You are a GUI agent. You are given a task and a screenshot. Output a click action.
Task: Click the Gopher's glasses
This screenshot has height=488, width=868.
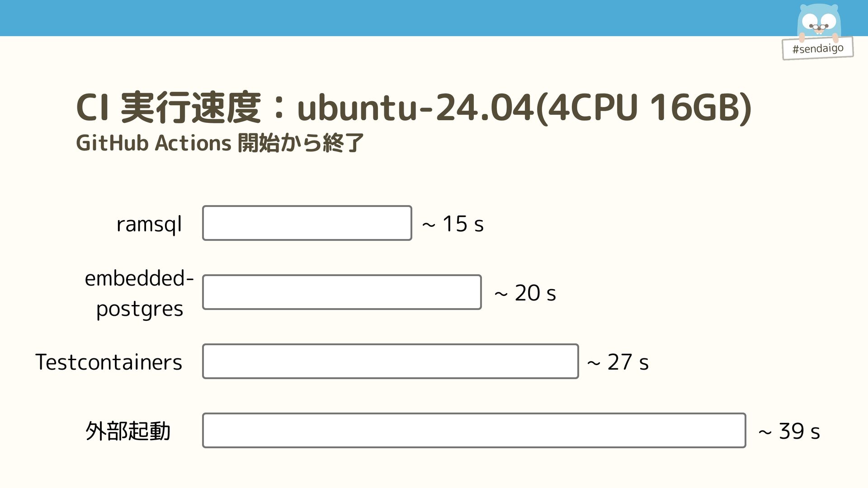click(819, 27)
